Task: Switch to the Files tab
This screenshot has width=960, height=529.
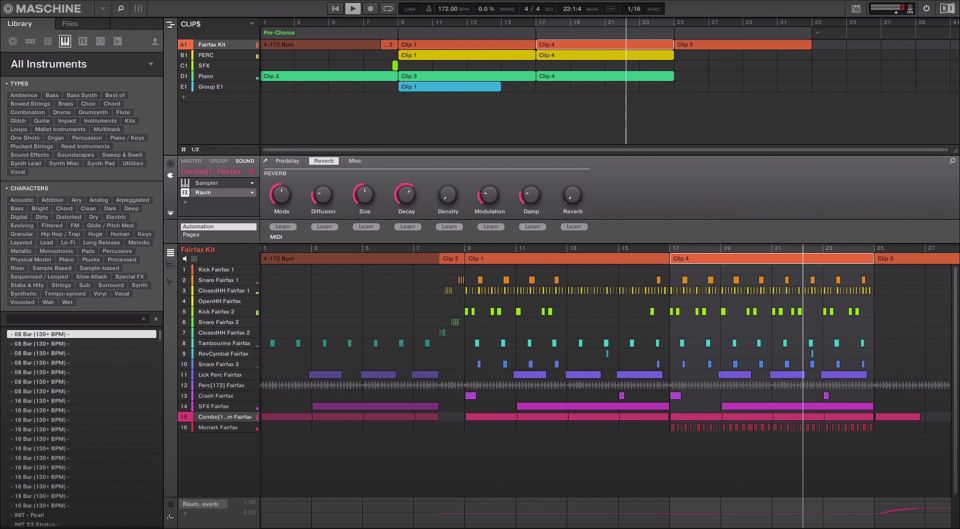Action: [70, 23]
